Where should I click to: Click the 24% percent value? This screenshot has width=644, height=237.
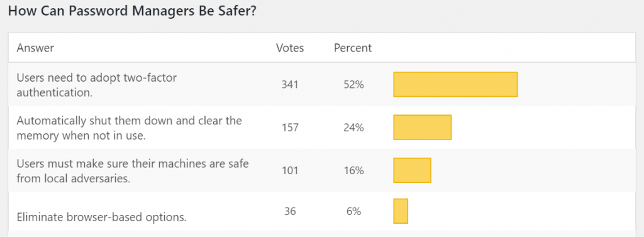pyautogui.click(x=353, y=128)
